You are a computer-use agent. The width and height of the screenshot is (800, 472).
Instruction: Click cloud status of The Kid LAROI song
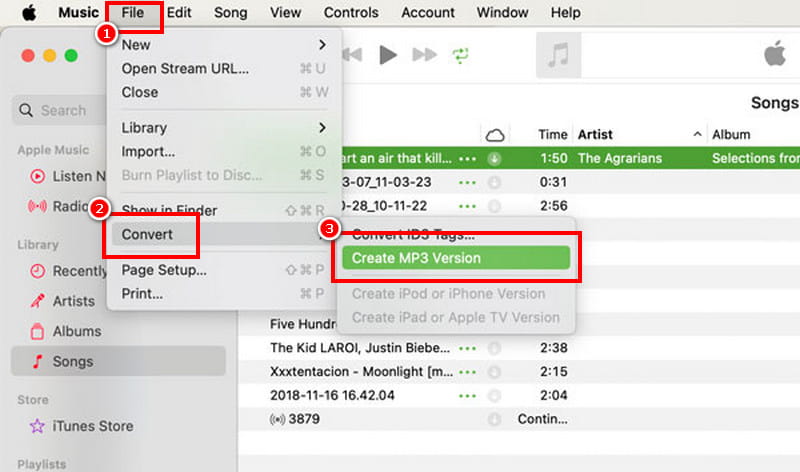(x=494, y=348)
